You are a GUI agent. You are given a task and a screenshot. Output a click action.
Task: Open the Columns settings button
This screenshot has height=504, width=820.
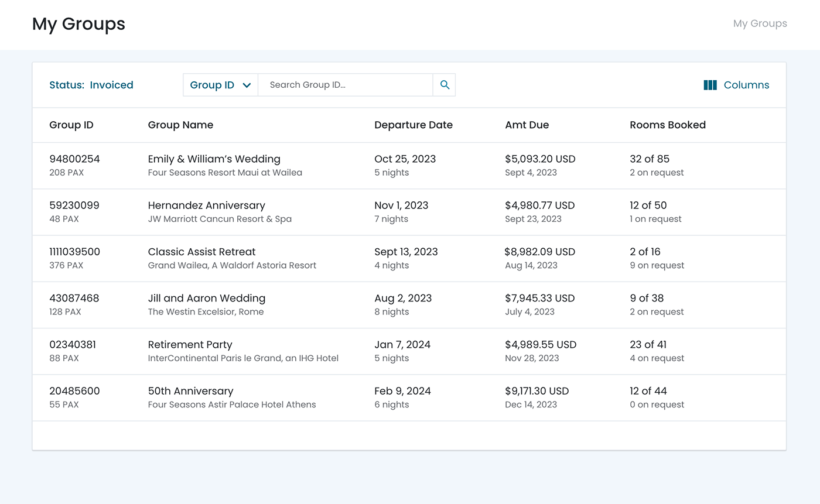tap(746, 85)
